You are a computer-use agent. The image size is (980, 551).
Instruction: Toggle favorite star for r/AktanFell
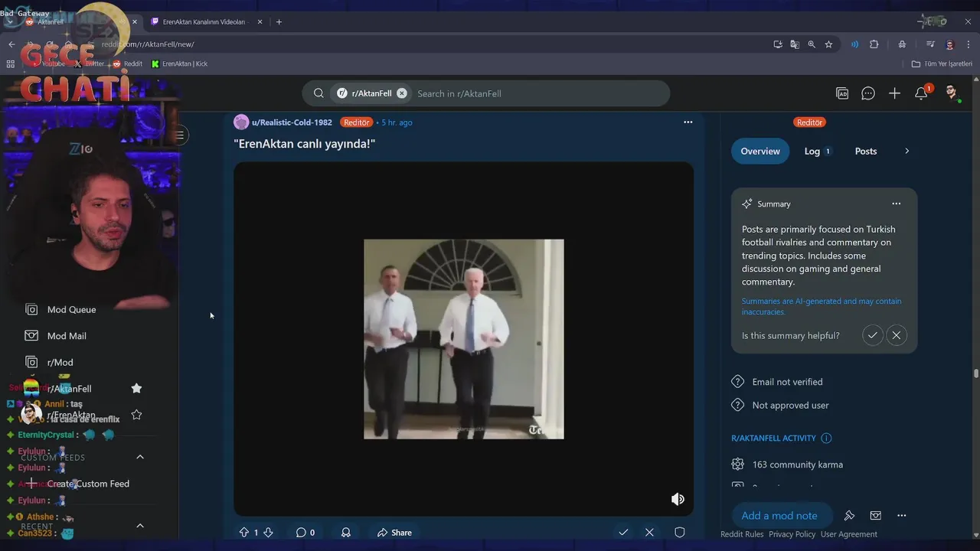coord(136,389)
